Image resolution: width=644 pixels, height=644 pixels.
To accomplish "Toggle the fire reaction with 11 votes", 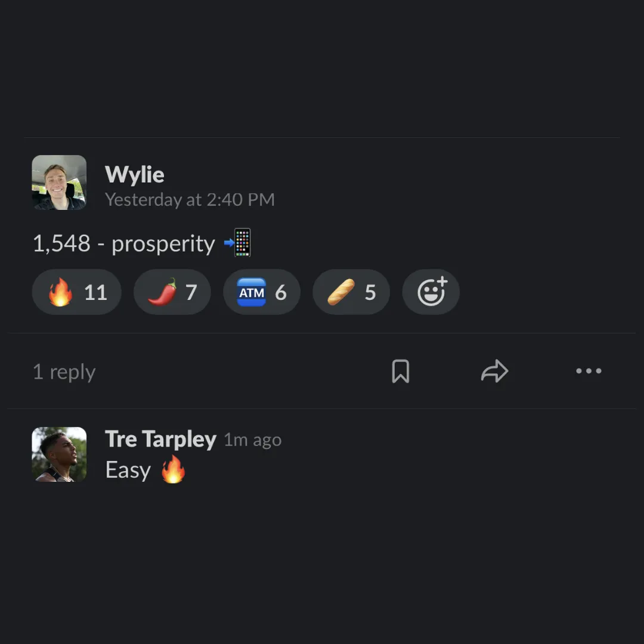I will coord(76,292).
